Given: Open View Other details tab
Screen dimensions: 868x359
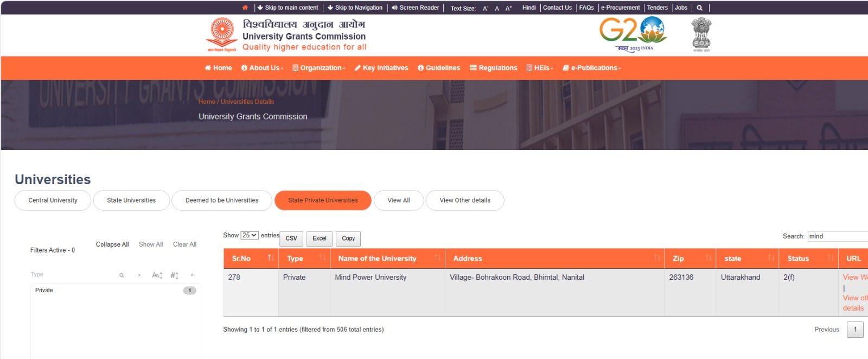Looking at the screenshot, I should click(465, 200).
